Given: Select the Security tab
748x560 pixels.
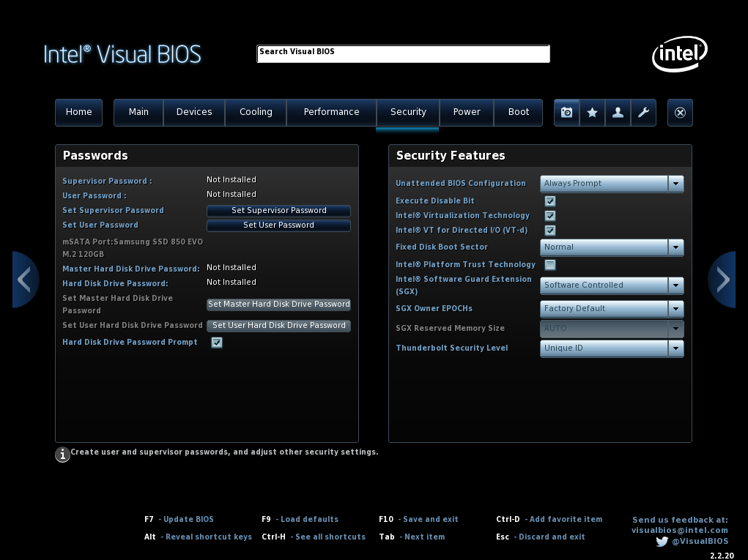Looking at the screenshot, I should 408,113.
